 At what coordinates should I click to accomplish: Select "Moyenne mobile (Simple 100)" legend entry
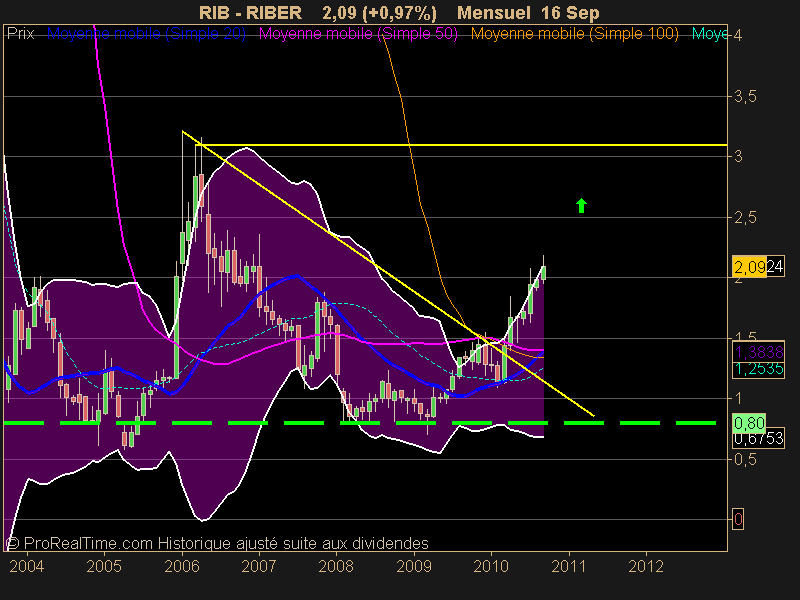click(x=574, y=34)
